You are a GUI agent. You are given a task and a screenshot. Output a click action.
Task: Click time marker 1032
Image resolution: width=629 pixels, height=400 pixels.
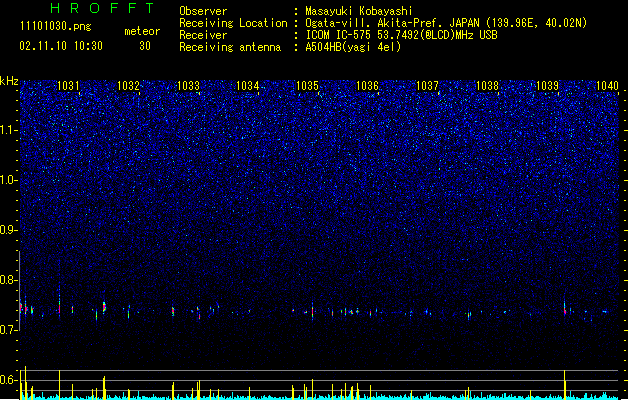pyautogui.click(x=128, y=86)
